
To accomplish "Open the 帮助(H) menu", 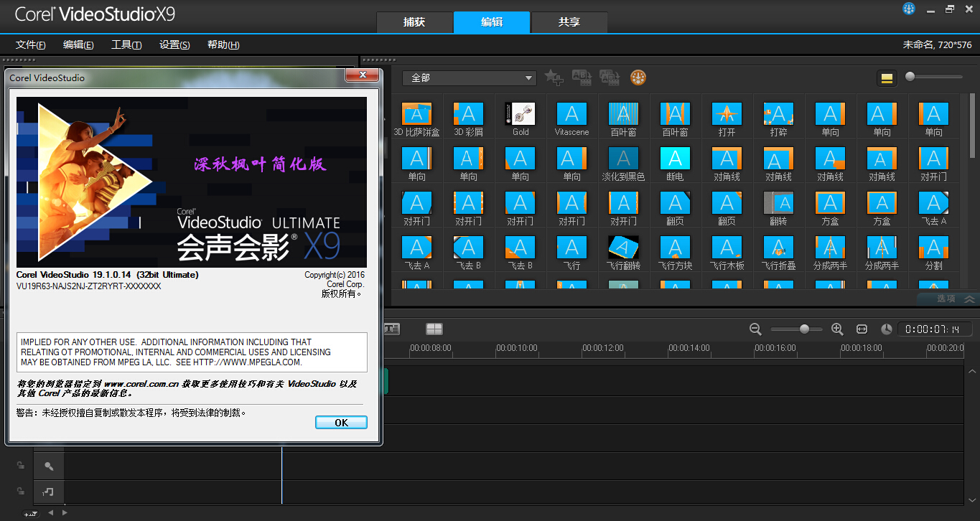I will [x=223, y=44].
